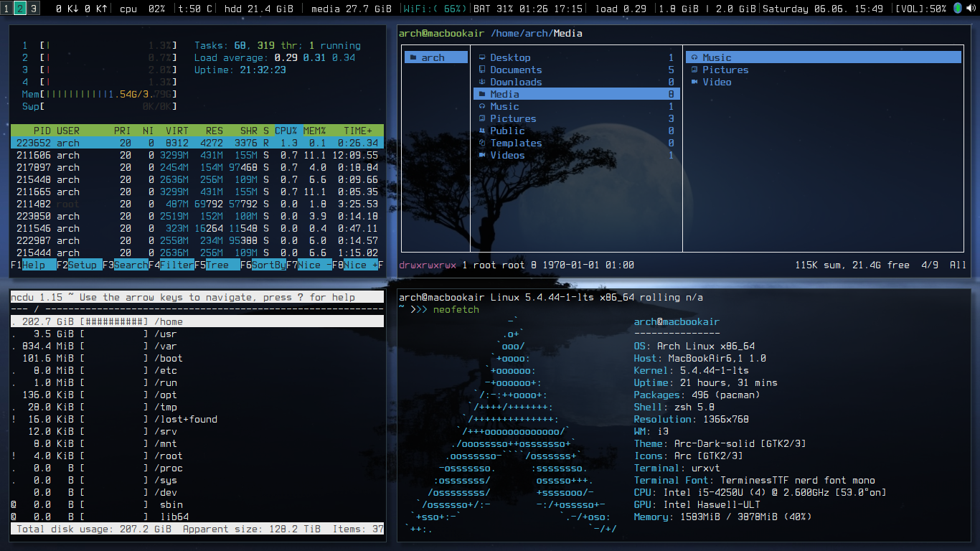
Task: Select htop process row PID 223652
Action: click(197, 143)
